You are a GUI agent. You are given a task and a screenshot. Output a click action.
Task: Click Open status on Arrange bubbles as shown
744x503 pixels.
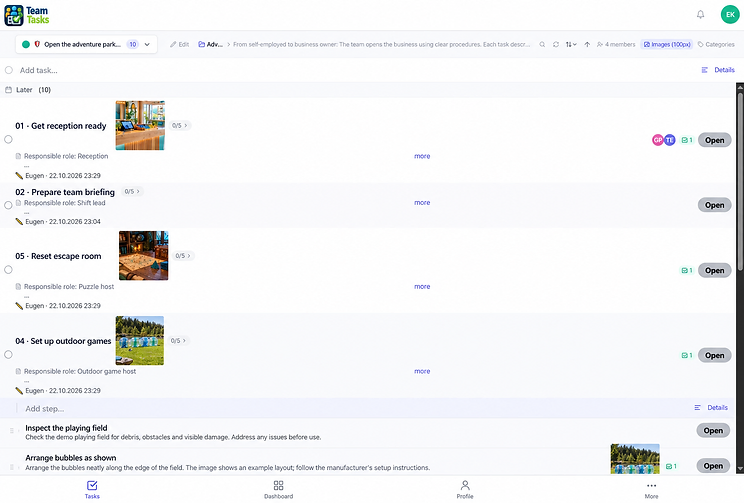coord(713,466)
